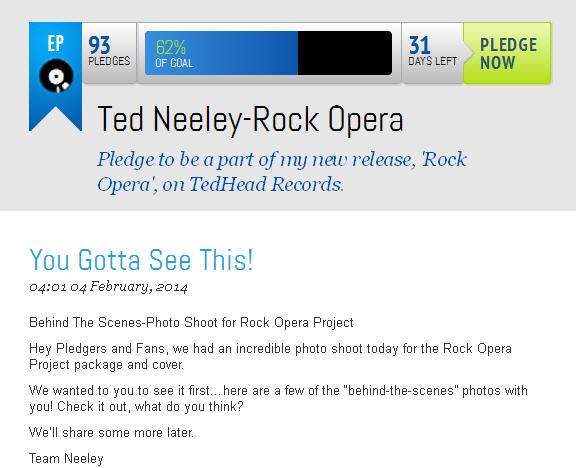Viewport: 576px width, 468px height.
Task: Click the vinyl record icon on the ribbon
Action: 56,76
